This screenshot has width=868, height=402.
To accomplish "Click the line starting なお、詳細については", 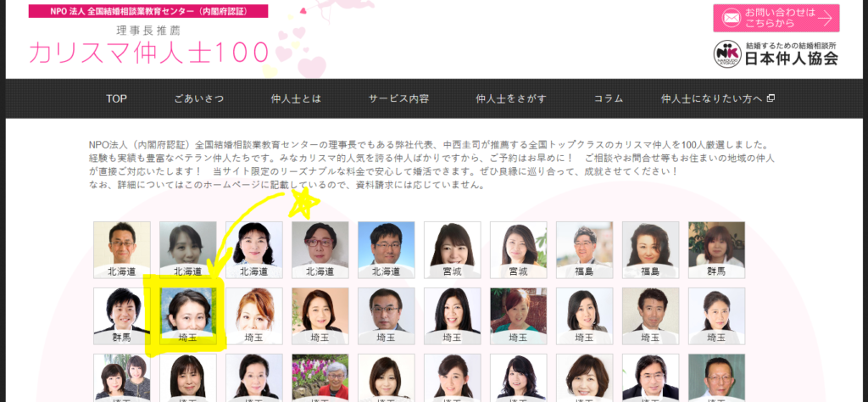I will pos(287,186).
